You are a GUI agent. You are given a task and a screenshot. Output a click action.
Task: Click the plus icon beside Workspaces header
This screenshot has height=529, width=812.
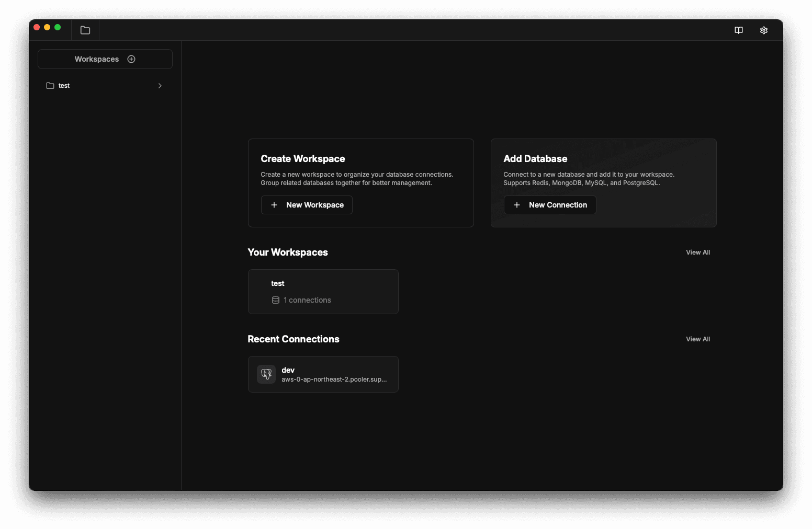pos(131,59)
